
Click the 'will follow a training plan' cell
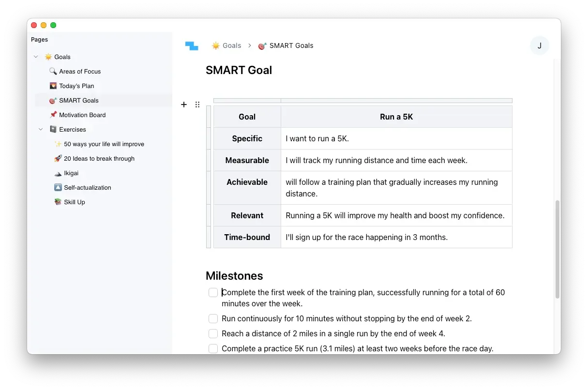pos(396,188)
